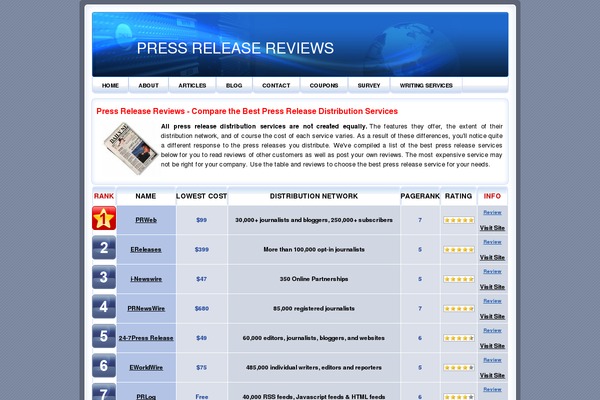Viewport: 600px width, 400px height.
Task: Click Visit Site for PRNewsWire
Action: [x=492, y=316]
